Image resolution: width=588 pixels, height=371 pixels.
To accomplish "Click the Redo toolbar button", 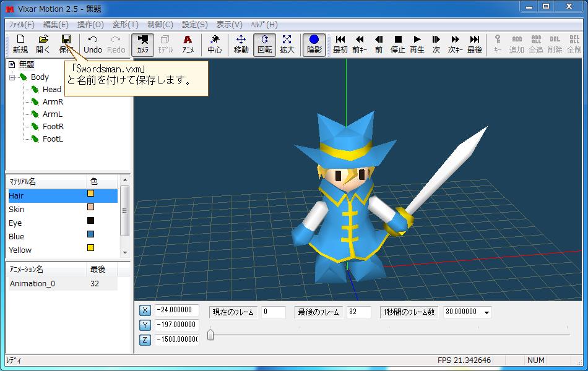I will pyautogui.click(x=116, y=45).
